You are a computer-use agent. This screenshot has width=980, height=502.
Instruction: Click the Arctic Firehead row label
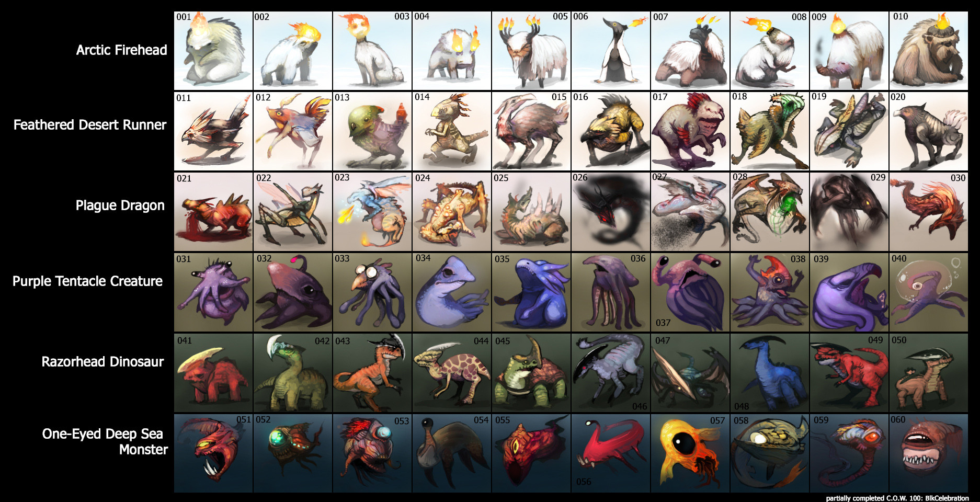[122, 50]
